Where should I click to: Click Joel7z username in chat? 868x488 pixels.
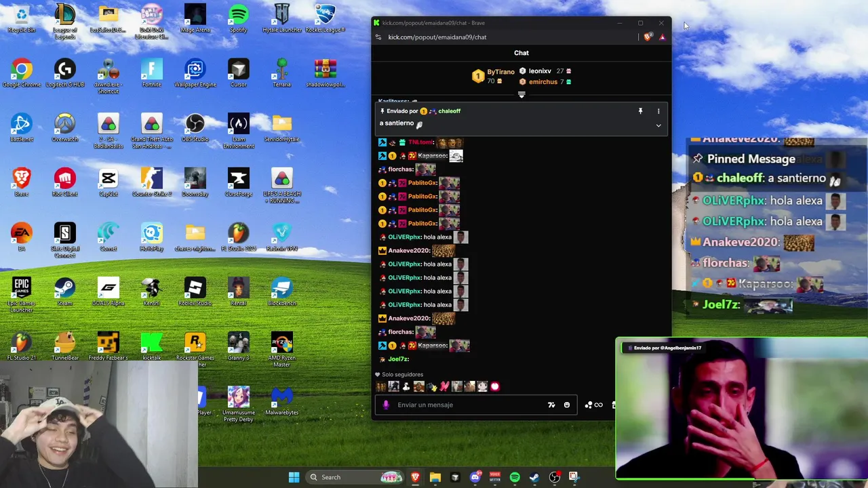[399, 359]
